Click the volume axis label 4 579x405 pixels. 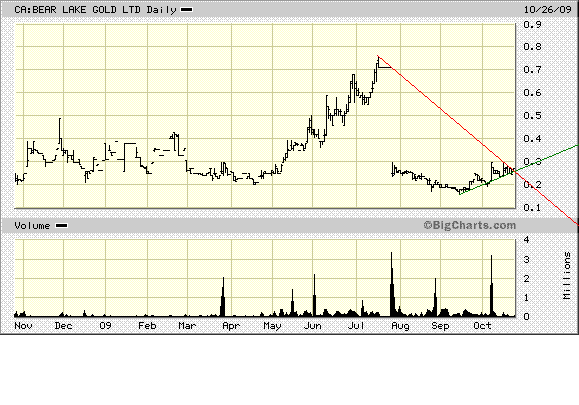point(527,240)
